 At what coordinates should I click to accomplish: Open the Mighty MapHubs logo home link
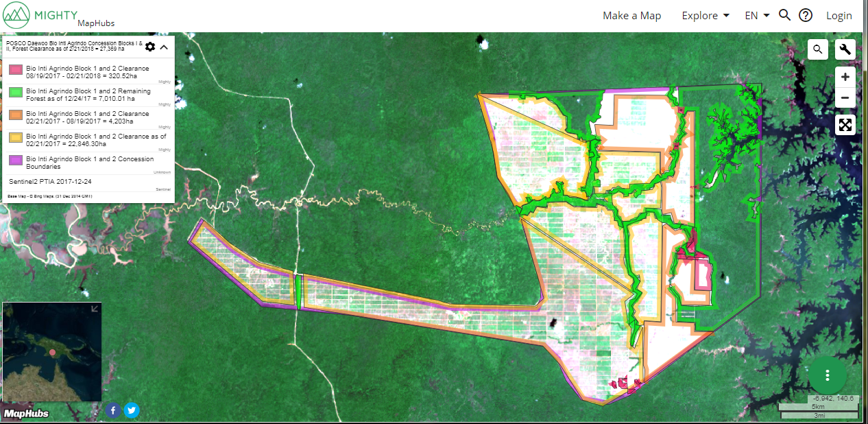coord(59,16)
